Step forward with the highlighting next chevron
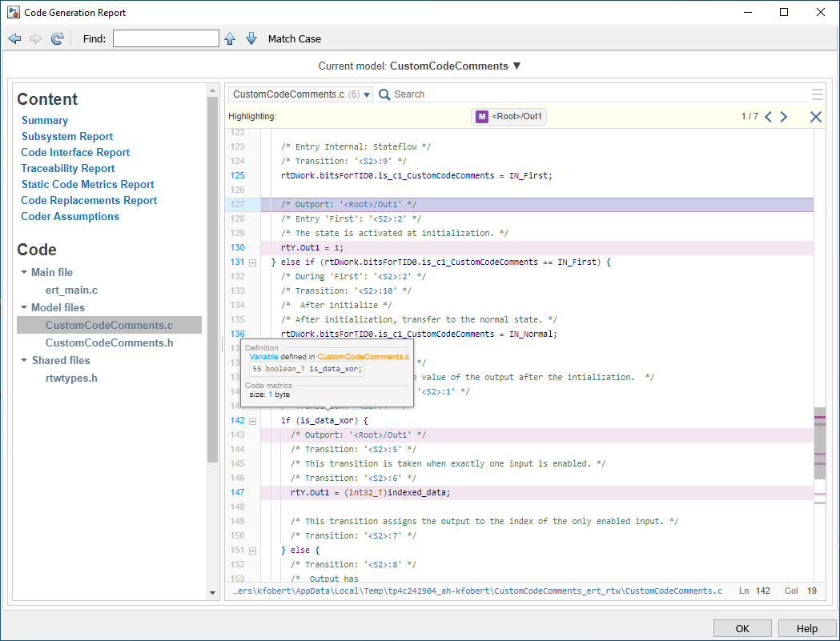 (783, 116)
